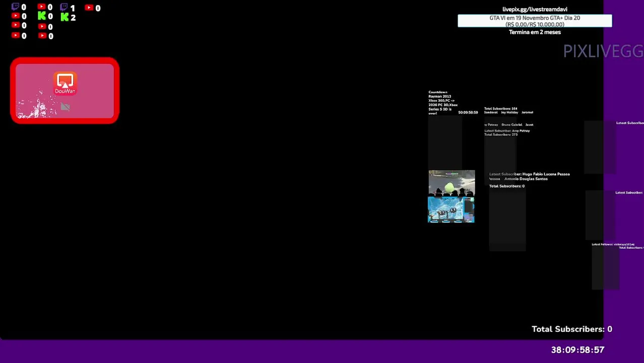Click the Countdown Rayman 2013 text block
The image size is (644, 363).
pos(443,103)
